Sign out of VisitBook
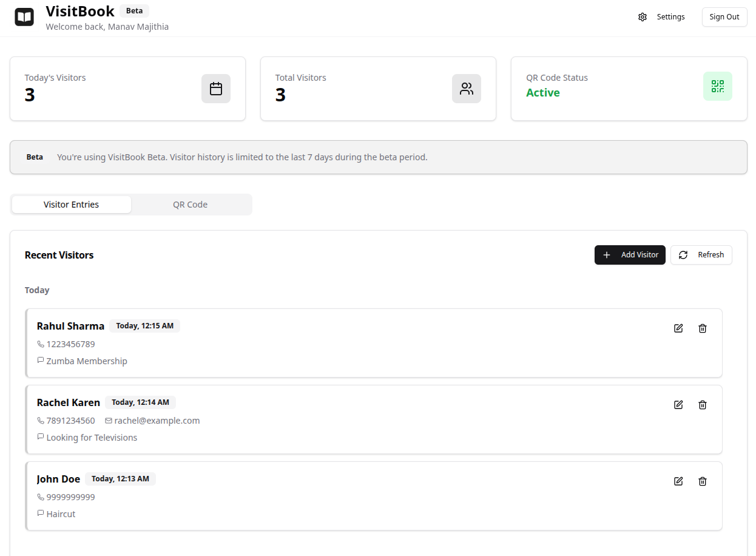The height and width of the screenshot is (556, 756). 724,17
